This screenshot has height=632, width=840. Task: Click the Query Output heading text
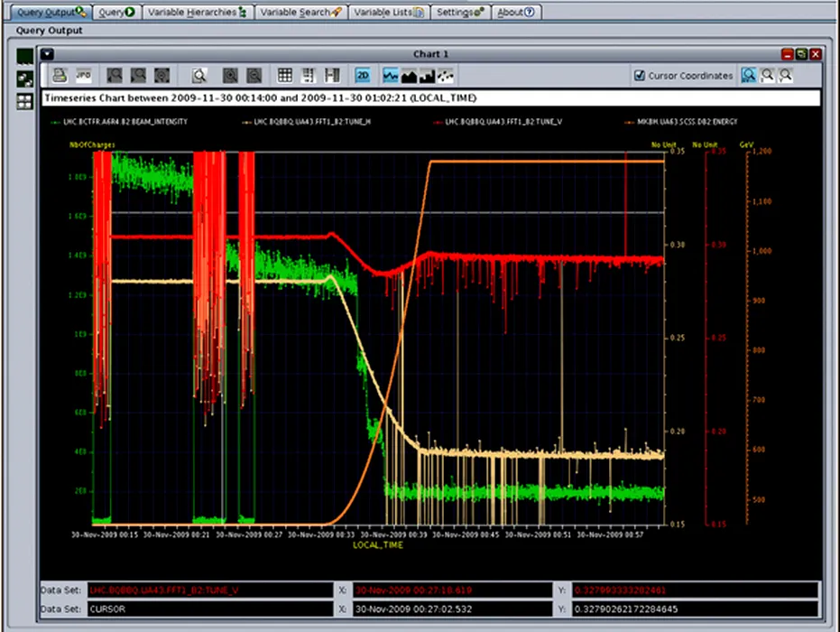50,31
